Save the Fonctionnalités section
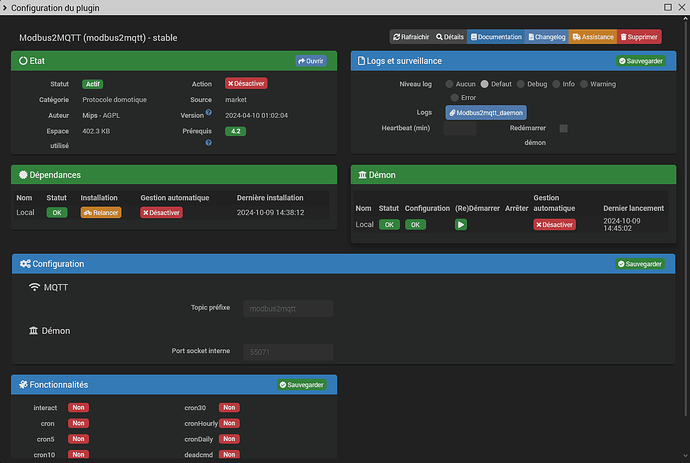This screenshot has width=690, height=463. tap(302, 385)
